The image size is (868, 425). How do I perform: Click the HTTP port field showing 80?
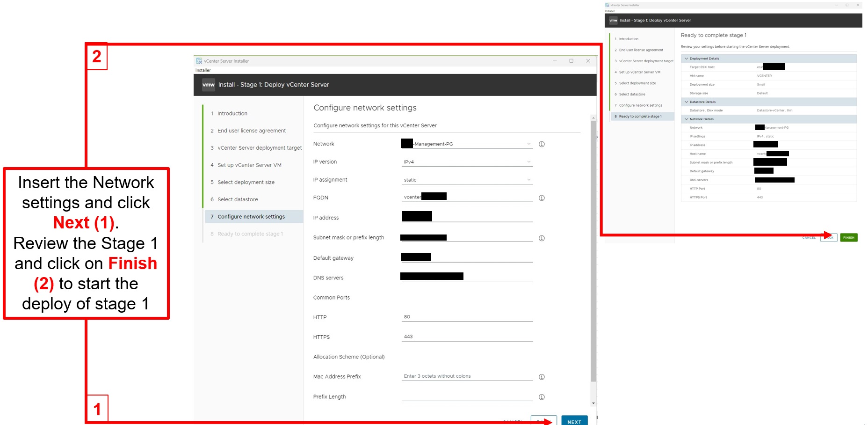[x=467, y=317]
